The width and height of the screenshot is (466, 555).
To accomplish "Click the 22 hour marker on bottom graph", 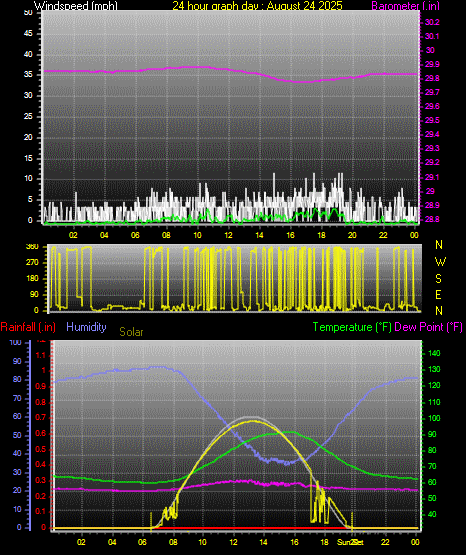I will click(385, 542).
